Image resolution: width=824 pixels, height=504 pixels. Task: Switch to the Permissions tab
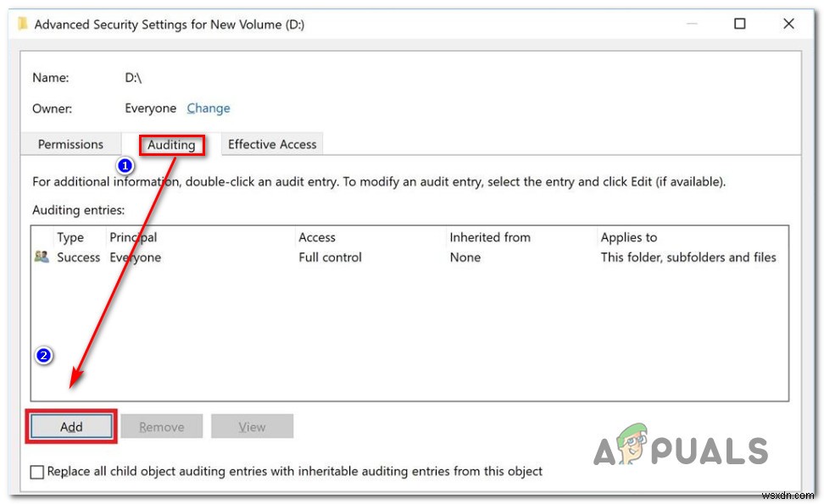(x=70, y=143)
